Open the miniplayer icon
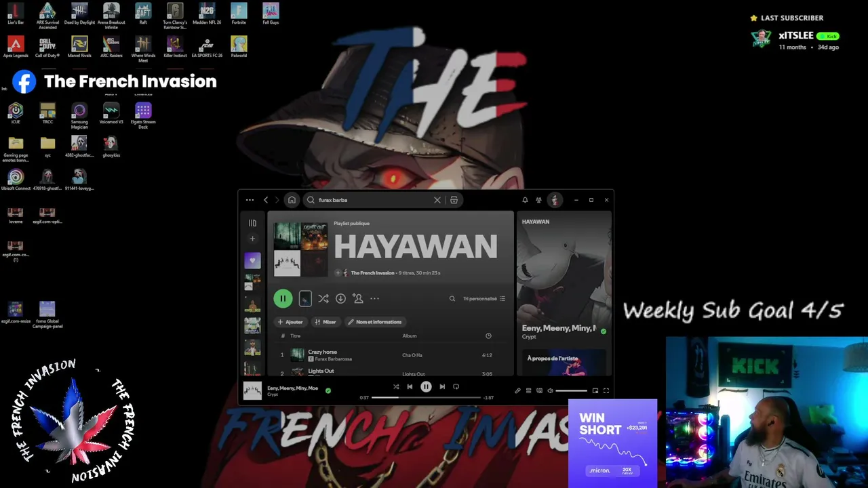The height and width of the screenshot is (488, 868). (x=595, y=390)
